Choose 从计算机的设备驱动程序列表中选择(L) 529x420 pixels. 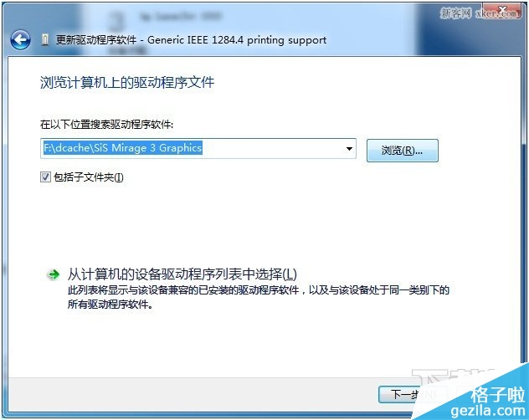(x=182, y=274)
